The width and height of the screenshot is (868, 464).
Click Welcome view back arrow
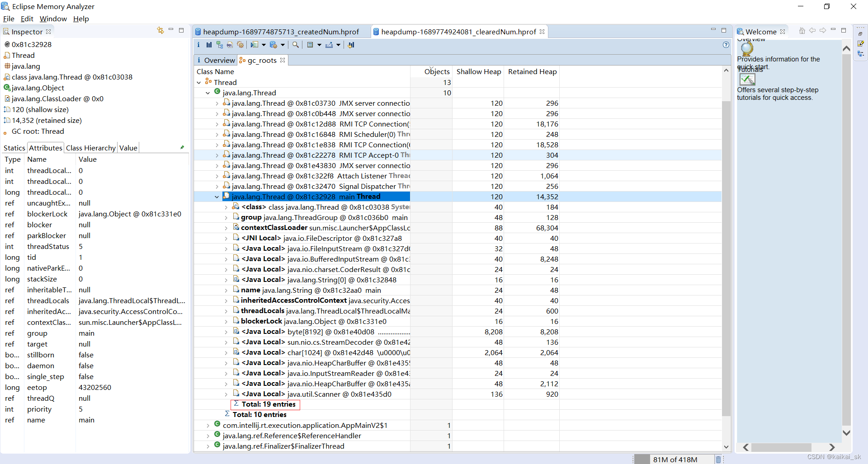pos(812,31)
